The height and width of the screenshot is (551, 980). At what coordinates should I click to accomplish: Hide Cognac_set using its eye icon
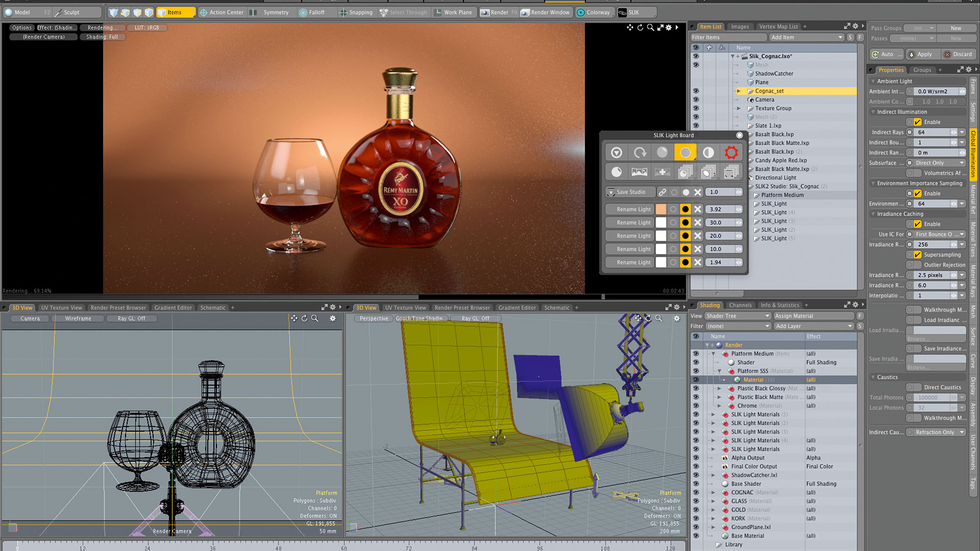[696, 91]
